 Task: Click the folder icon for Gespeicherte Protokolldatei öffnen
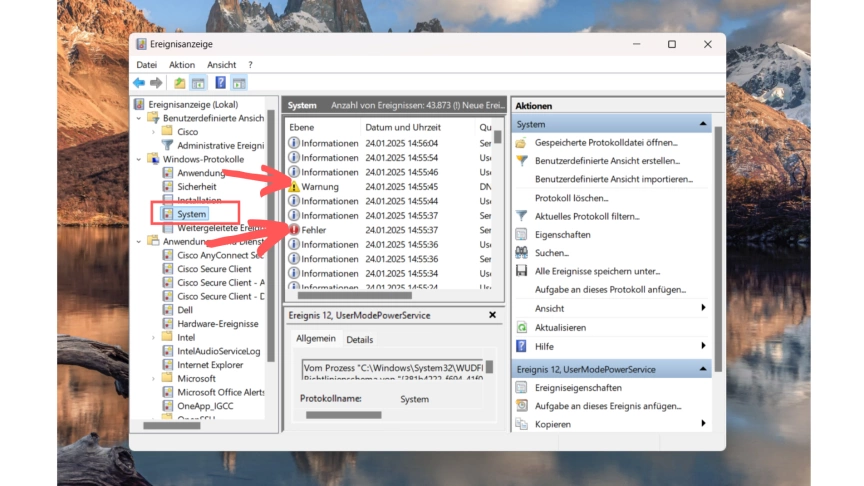pyautogui.click(x=521, y=143)
